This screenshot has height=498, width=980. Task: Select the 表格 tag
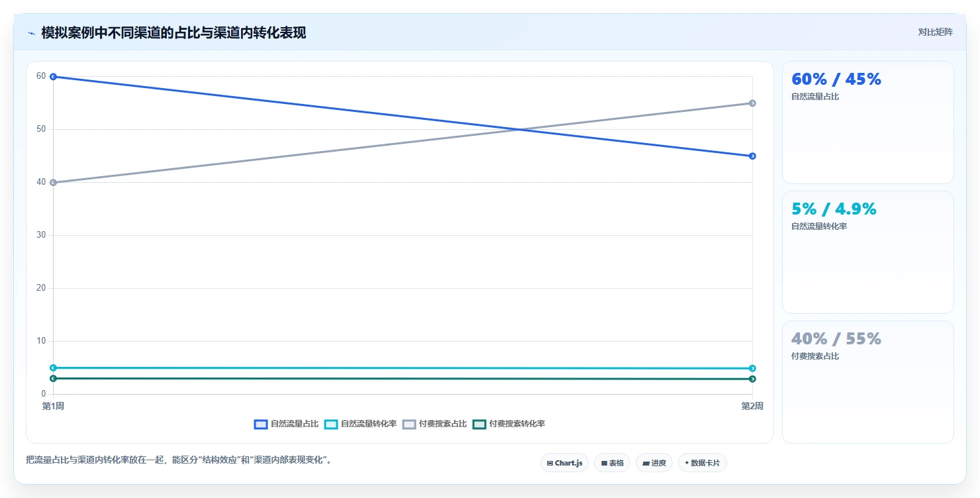click(x=612, y=463)
